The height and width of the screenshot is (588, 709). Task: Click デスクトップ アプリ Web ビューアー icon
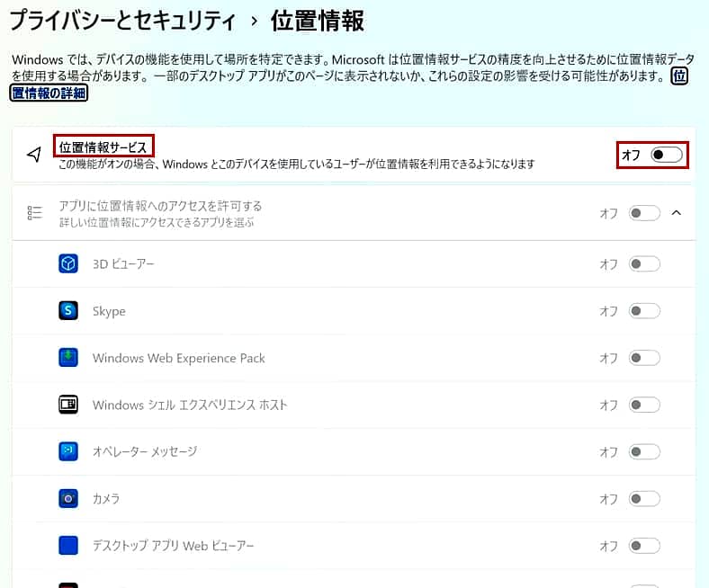pyautogui.click(x=68, y=546)
